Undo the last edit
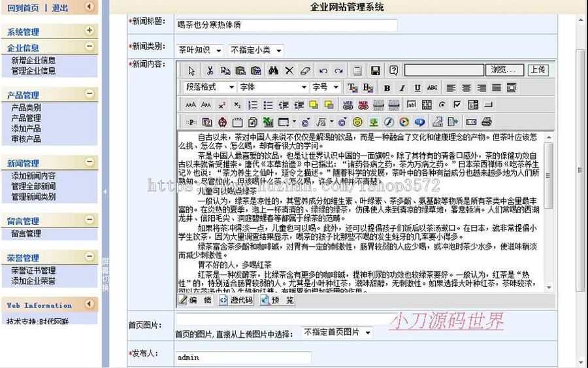Viewport: 588px width, 368px height. [x=323, y=71]
